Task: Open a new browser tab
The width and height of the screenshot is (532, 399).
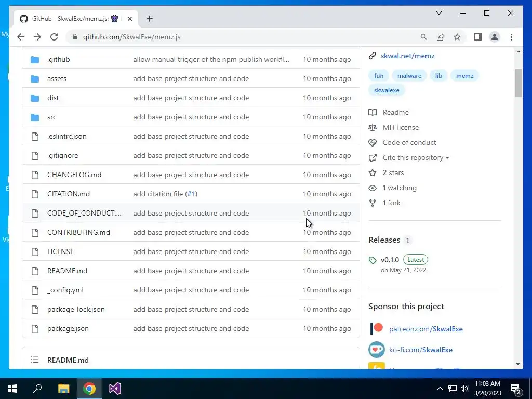Action: click(x=149, y=19)
